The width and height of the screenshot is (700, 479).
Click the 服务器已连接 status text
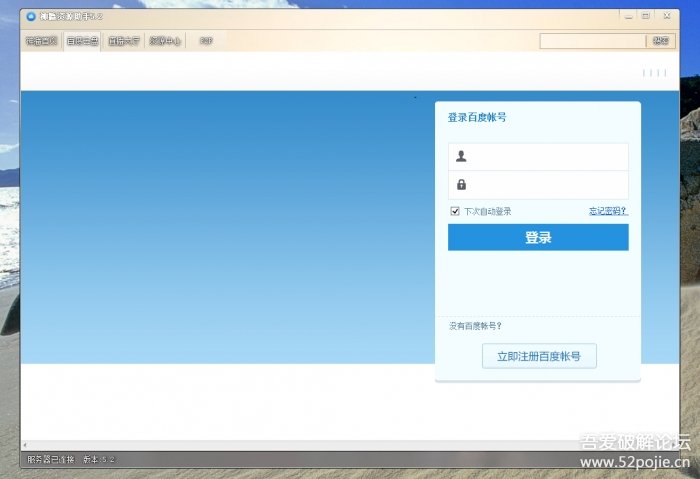(50, 459)
